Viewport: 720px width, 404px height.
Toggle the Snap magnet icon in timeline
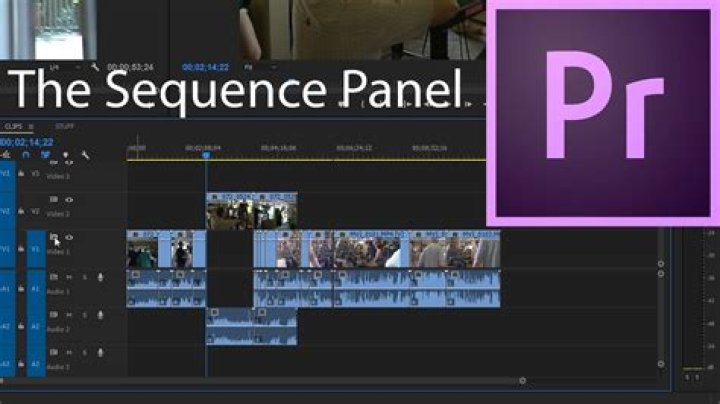tap(26, 155)
